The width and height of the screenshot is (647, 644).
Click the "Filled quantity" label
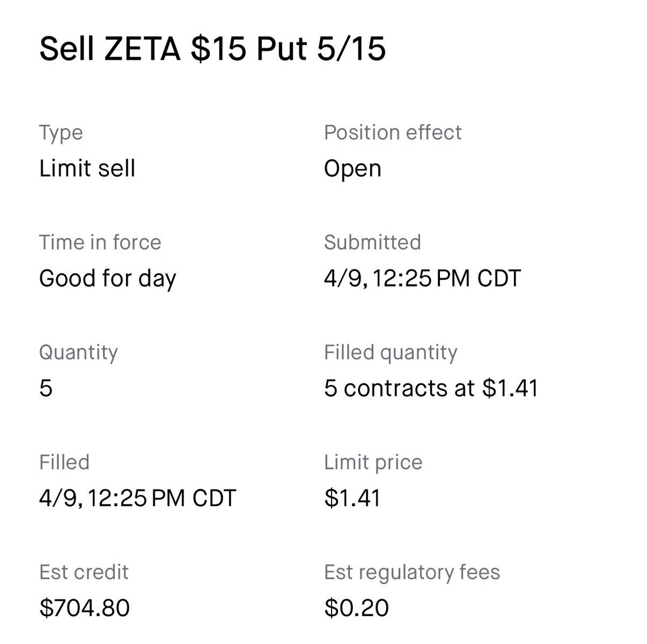pyautogui.click(x=390, y=352)
